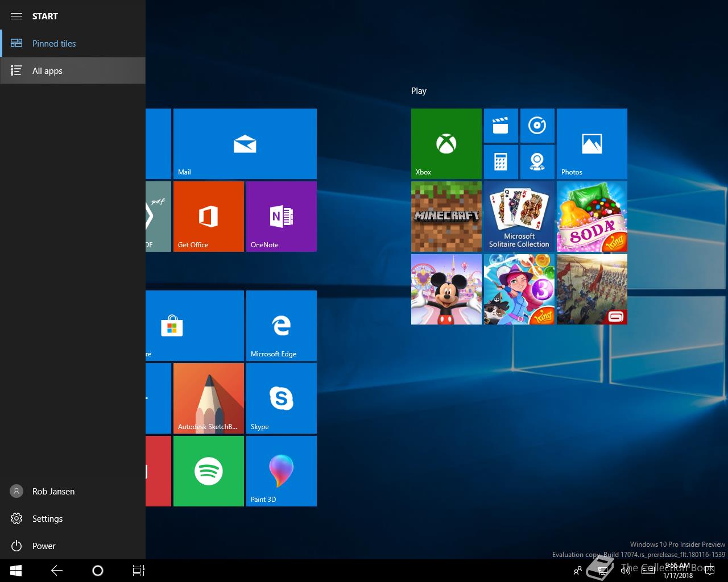Open the OneNote tile

tap(282, 217)
